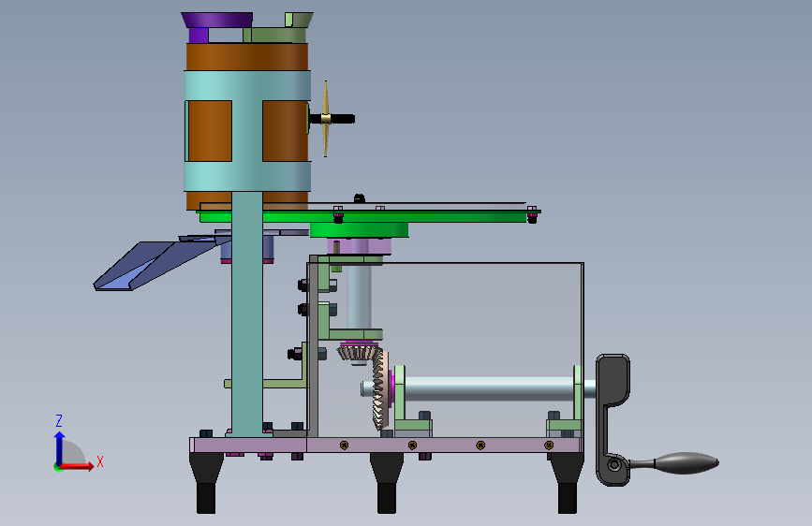Screen dimensions: 812x526
Task: Pick the middle black machine foot
Action: (387, 483)
